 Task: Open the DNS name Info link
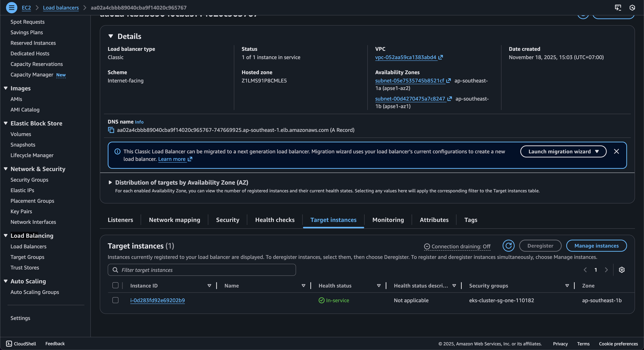click(x=139, y=122)
